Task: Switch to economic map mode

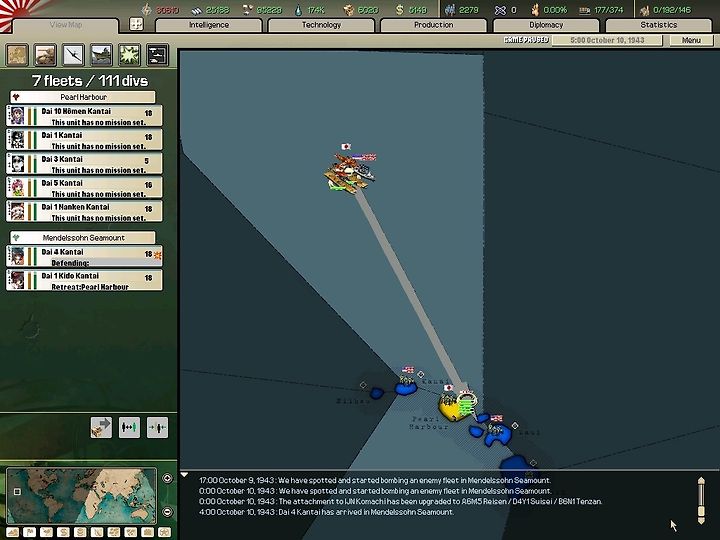Action: click(x=63, y=533)
